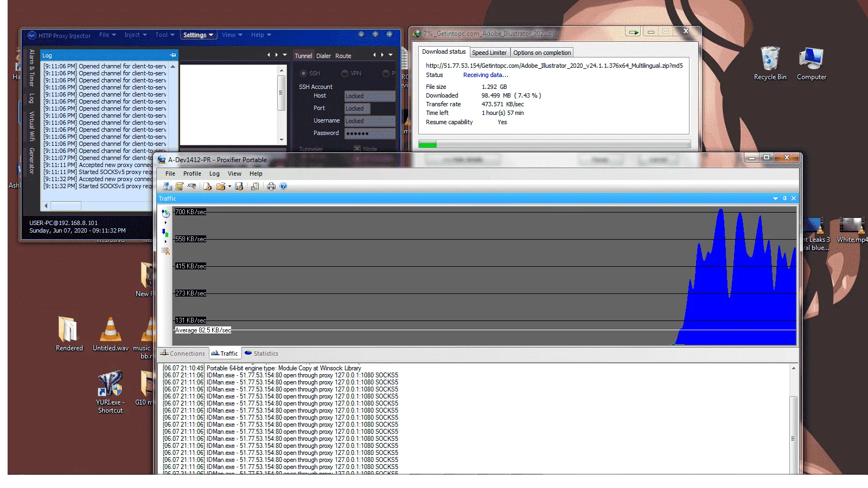
Task: Select Download status tab in IDM
Action: (444, 52)
